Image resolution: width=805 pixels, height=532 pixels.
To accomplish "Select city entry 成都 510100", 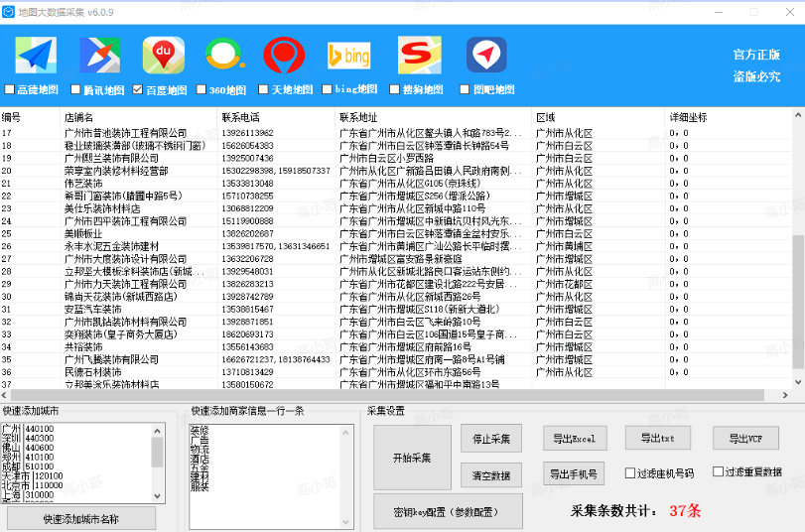I will 28,466.
